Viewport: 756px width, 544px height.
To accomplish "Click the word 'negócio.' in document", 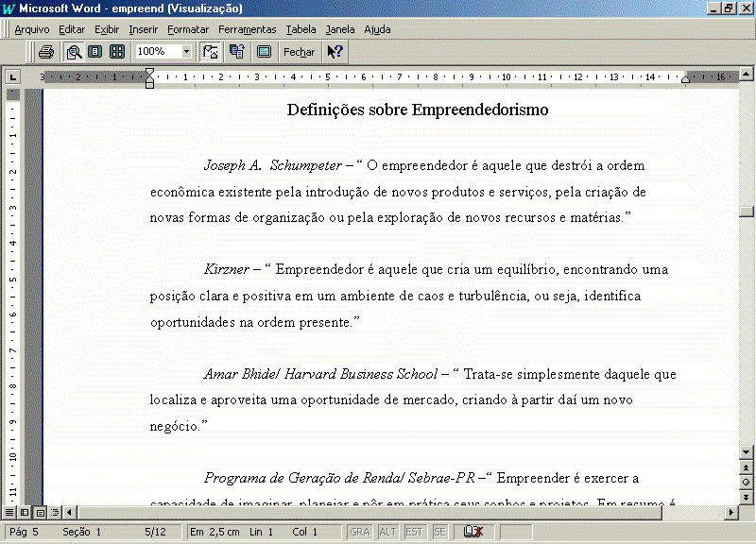I will (179, 427).
